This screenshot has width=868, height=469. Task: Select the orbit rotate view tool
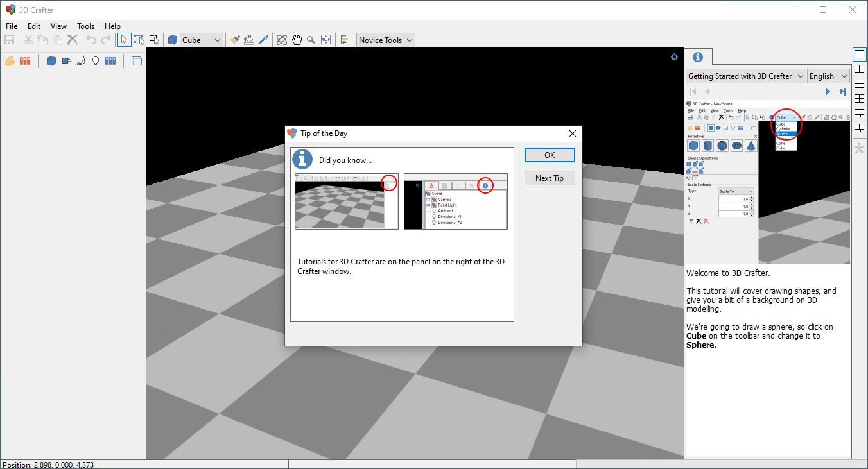(282, 40)
